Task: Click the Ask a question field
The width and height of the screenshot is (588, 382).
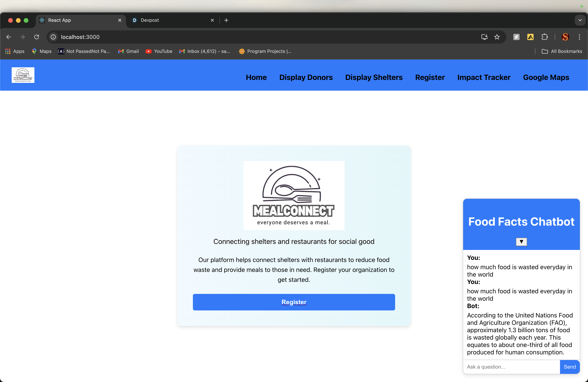Action: click(511, 367)
